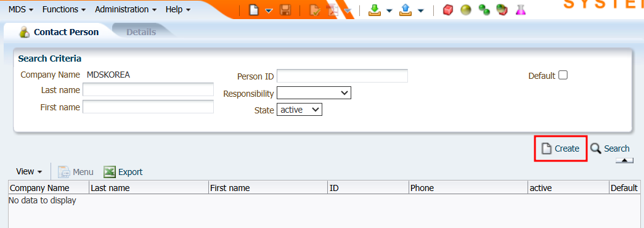The height and width of the screenshot is (228, 644).
Task: Click the two green spheres icon
Action: (484, 10)
